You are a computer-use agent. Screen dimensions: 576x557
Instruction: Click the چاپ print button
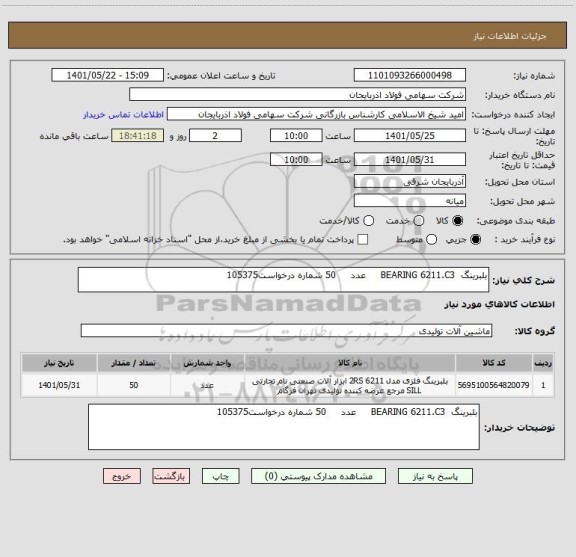click(x=220, y=476)
